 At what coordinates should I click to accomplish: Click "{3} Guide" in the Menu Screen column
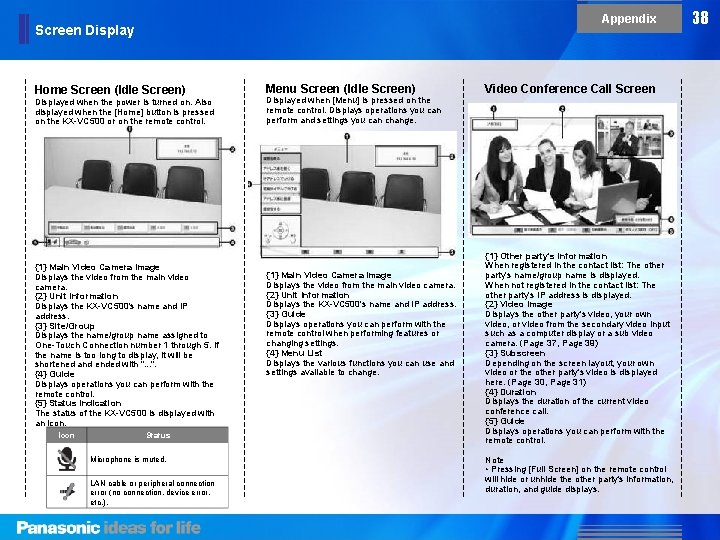click(x=286, y=314)
